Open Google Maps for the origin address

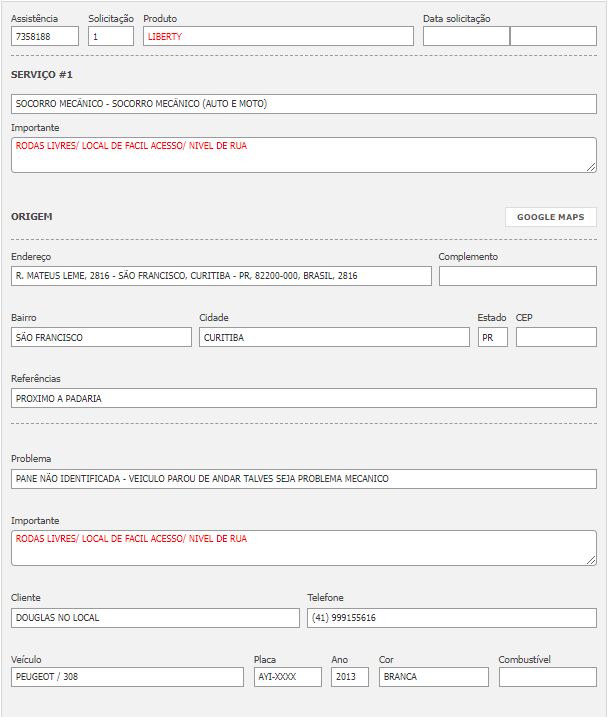550,217
